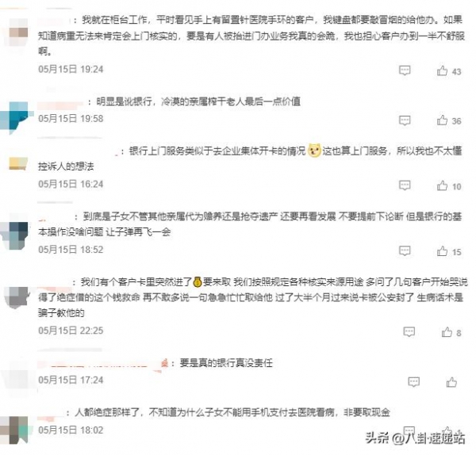Like the 19:24 comment with 43 likes
The height and width of the screenshot is (455, 476).
(442, 71)
